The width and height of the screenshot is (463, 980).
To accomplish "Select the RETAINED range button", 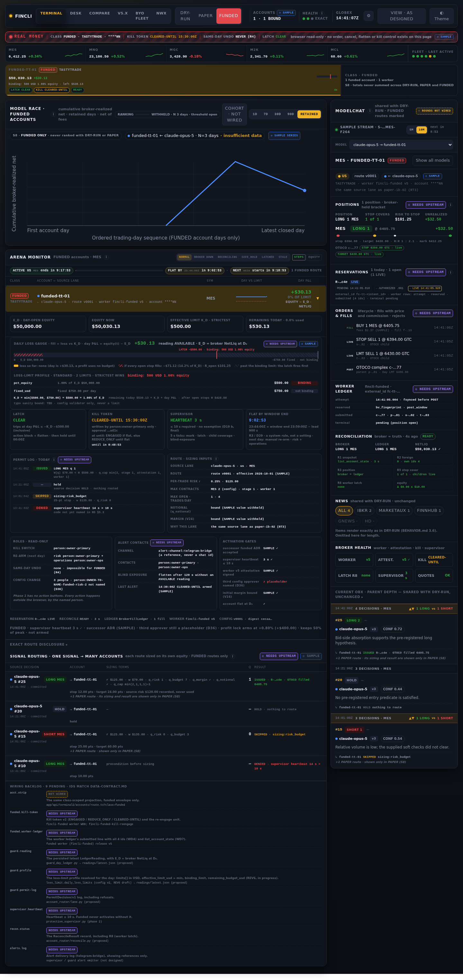I will point(309,114).
